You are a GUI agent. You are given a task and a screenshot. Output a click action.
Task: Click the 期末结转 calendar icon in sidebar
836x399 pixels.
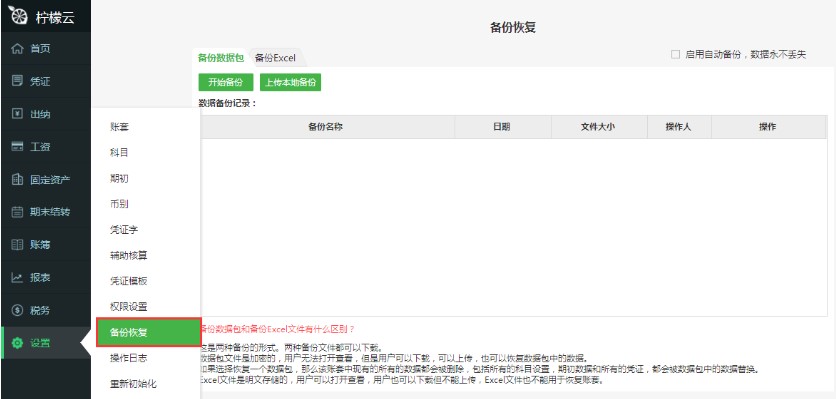pyautogui.click(x=17, y=212)
